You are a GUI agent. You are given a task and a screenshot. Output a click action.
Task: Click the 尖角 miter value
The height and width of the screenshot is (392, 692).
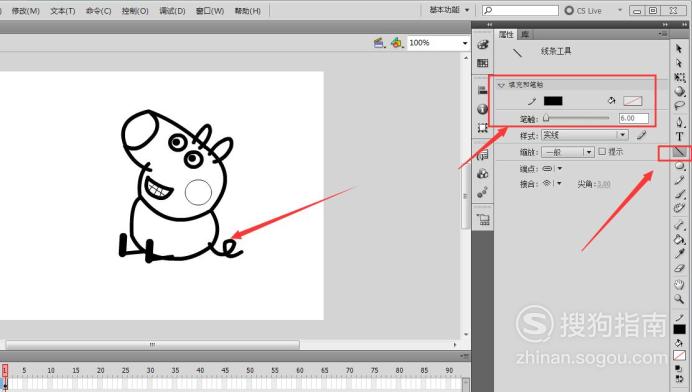point(604,184)
